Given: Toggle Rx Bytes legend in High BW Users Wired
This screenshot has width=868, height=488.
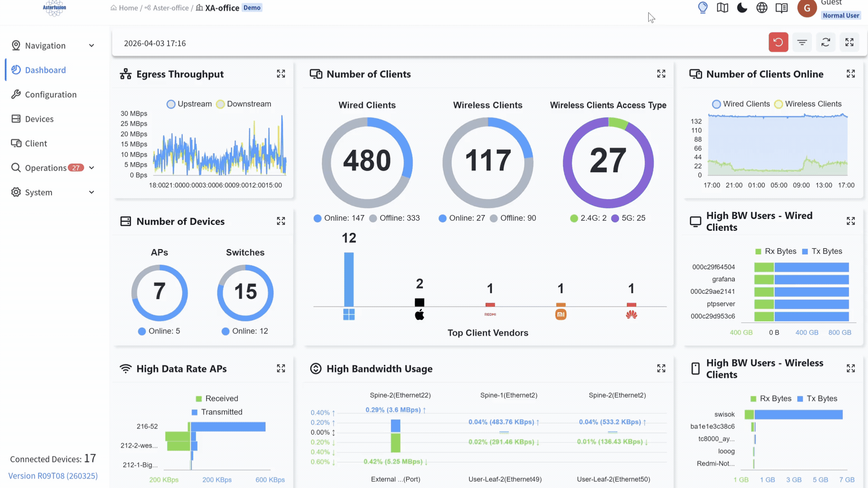Looking at the screenshot, I should tap(776, 251).
